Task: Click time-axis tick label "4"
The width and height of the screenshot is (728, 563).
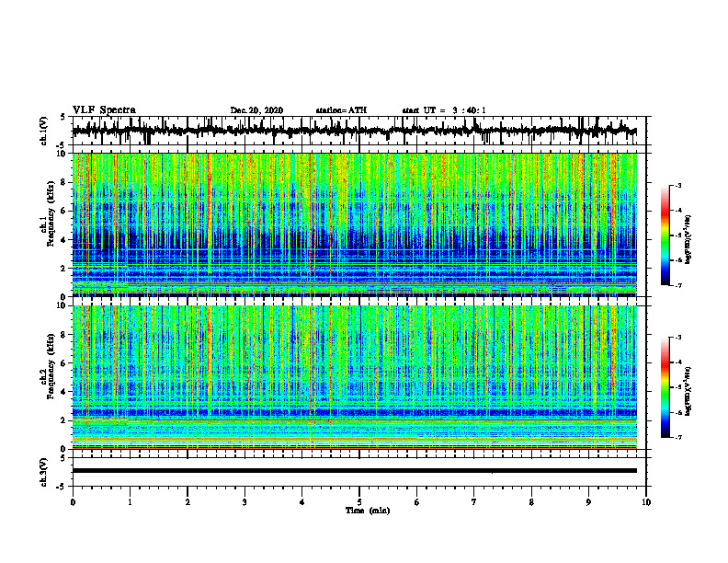Action: (302, 502)
